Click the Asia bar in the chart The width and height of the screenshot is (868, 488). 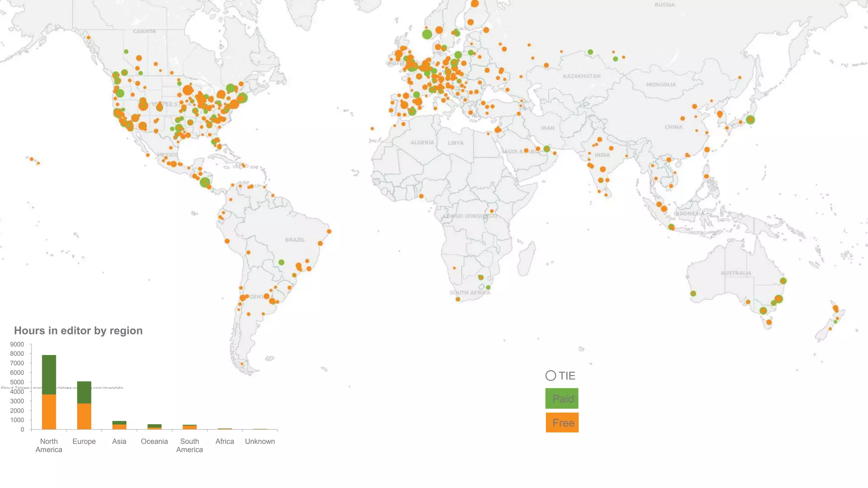[119, 425]
